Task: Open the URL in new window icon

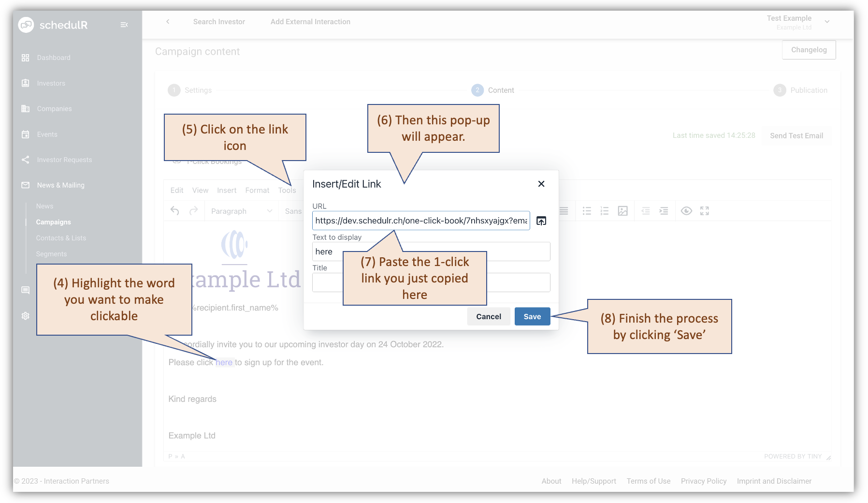Action: (541, 221)
